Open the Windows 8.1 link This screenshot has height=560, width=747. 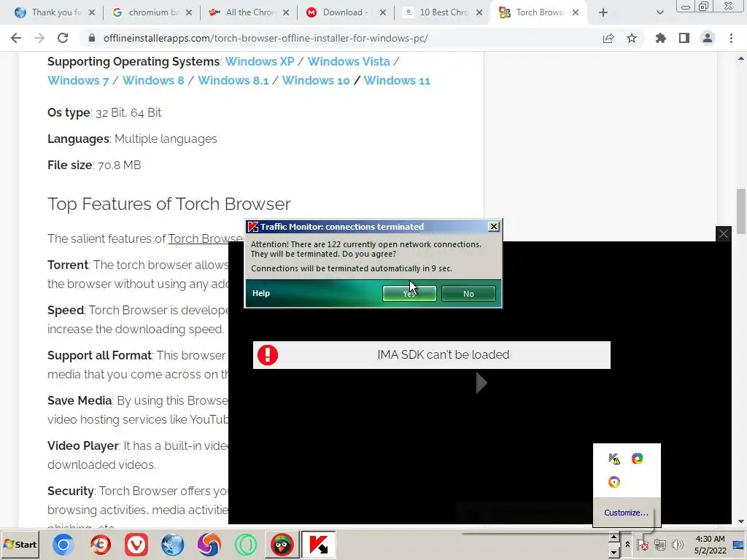[233, 80]
